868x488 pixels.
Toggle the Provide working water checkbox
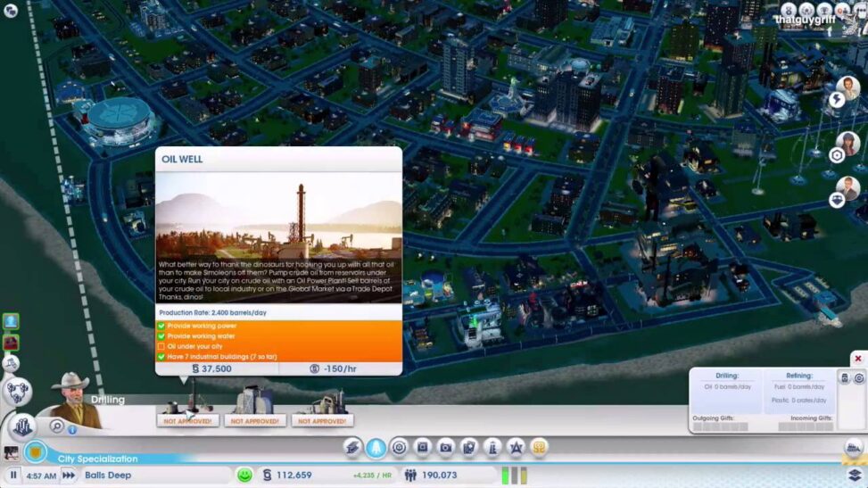pos(161,336)
